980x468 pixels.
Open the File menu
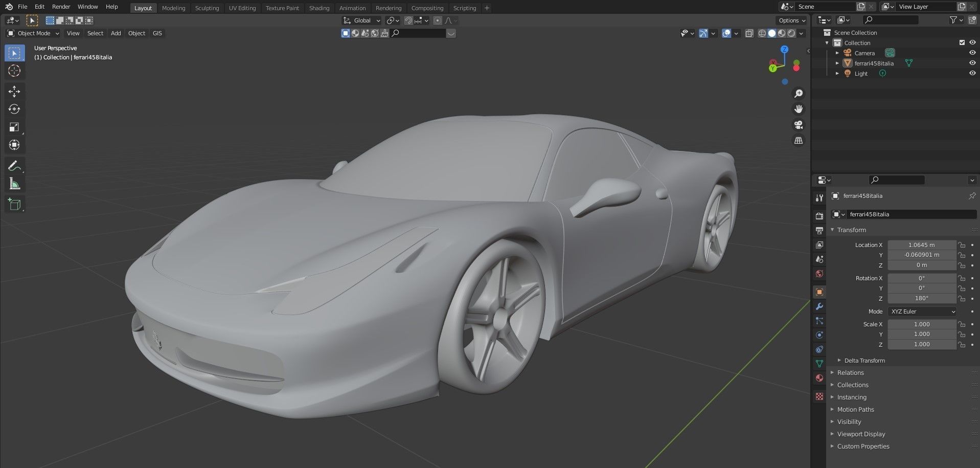22,7
